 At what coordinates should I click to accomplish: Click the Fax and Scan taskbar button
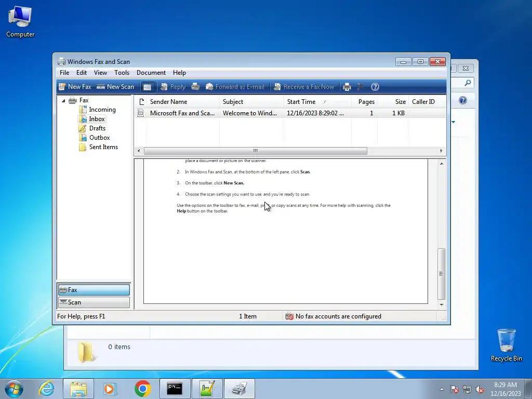pos(240,389)
